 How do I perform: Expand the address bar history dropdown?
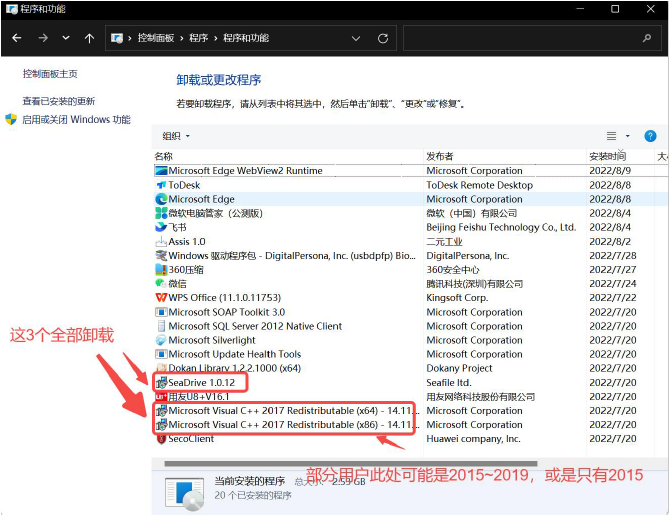click(x=355, y=38)
